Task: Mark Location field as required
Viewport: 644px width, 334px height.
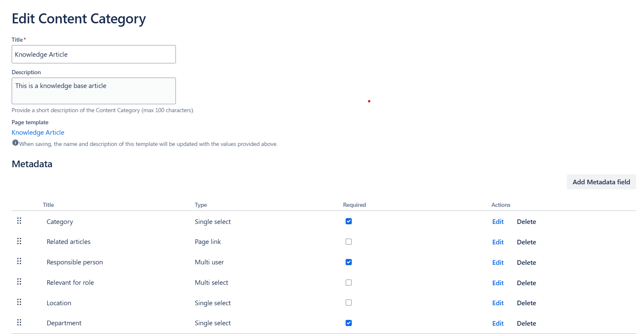Action: 348,303
